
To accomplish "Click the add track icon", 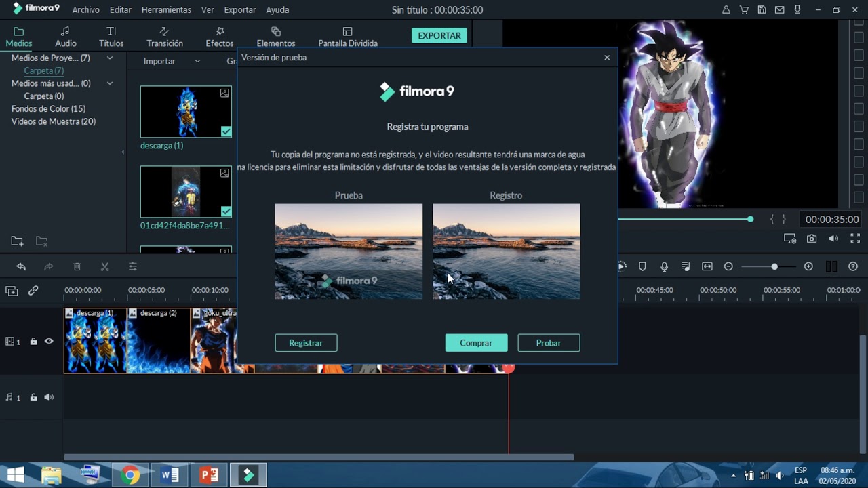I will (12, 291).
